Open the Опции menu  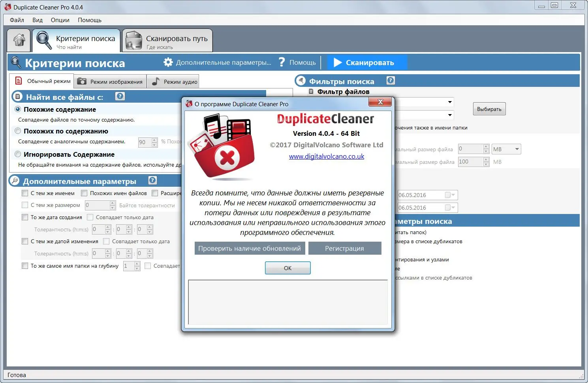click(x=60, y=20)
